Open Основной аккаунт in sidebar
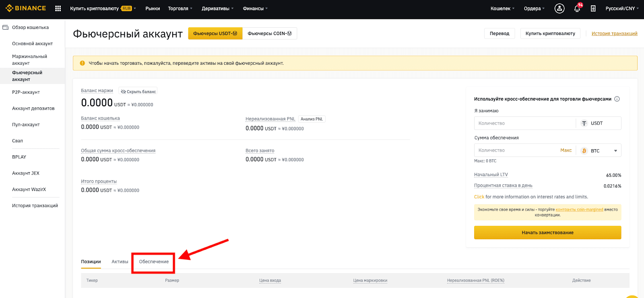 (x=32, y=43)
